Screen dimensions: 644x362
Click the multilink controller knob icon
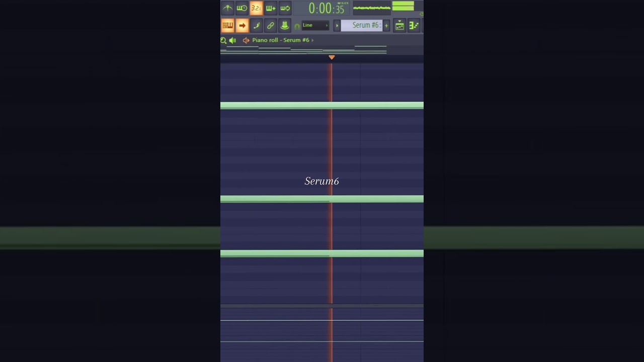(285, 25)
